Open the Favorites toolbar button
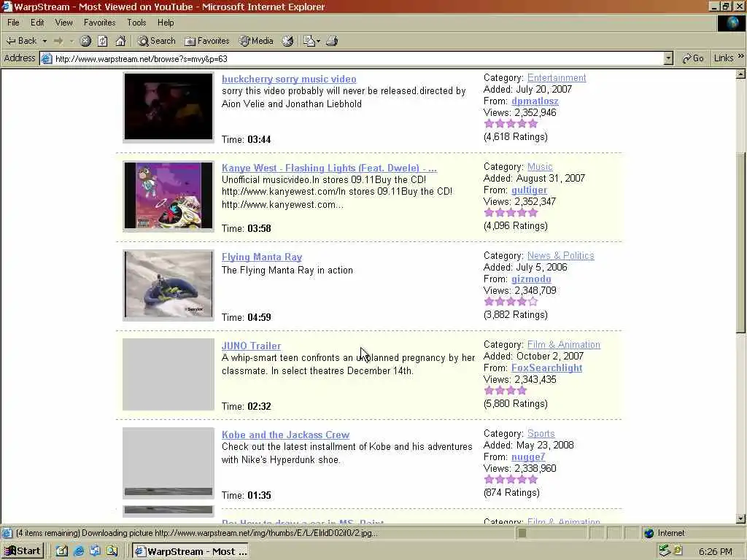This screenshot has width=747, height=560. (x=207, y=41)
